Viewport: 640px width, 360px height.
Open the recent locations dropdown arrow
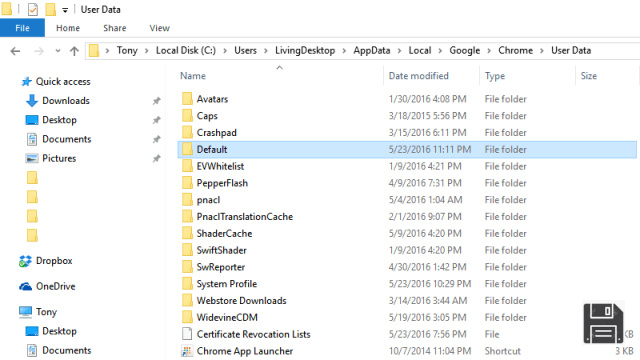pyautogui.click(x=58, y=51)
